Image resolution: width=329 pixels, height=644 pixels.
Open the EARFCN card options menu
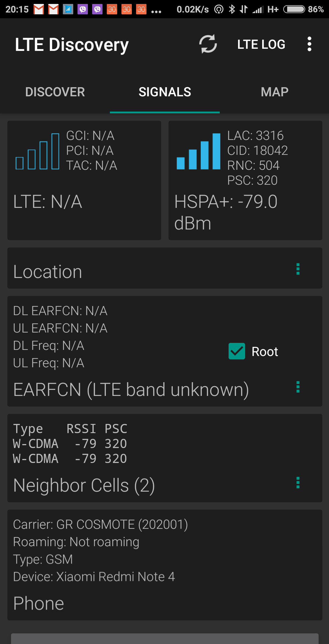[298, 387]
